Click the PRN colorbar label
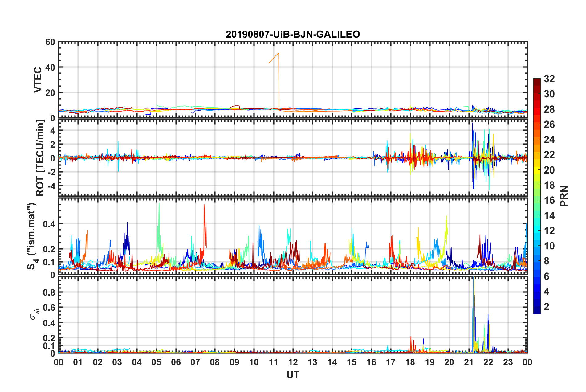Viewport: 586px width, 392px height. coord(564,196)
